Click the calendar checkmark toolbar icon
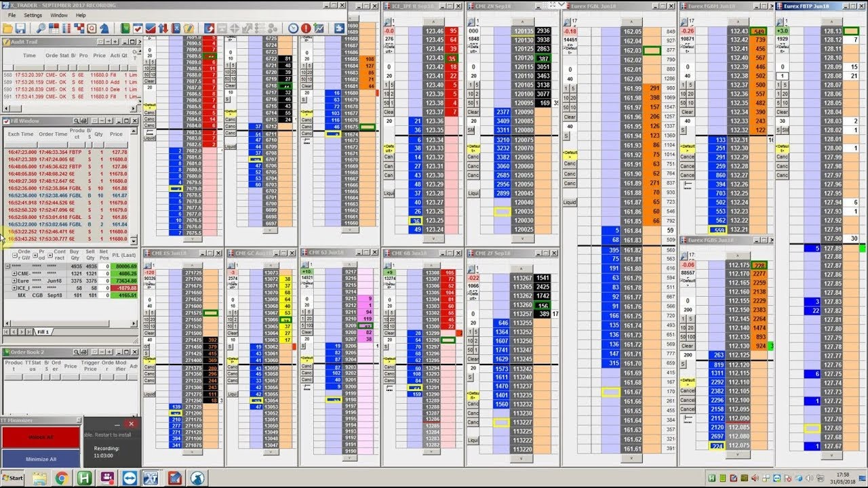This screenshot has height=488, width=868. point(138,28)
